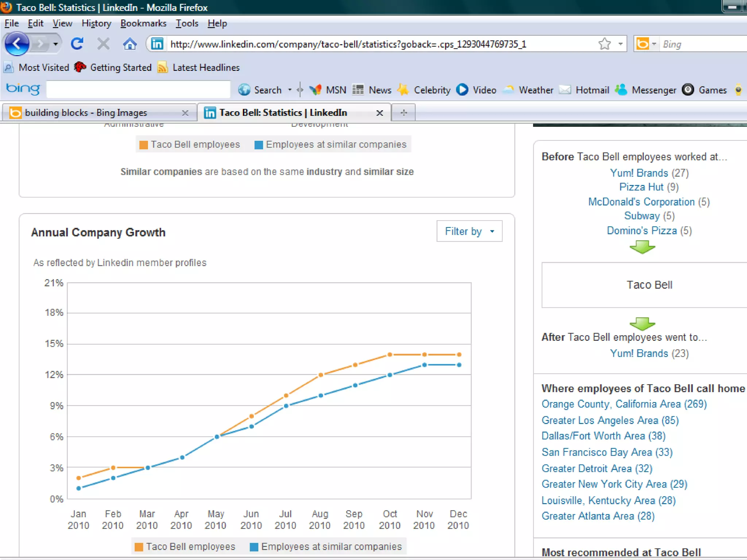
Task: Click the Celebrity star icon
Action: tap(403, 90)
